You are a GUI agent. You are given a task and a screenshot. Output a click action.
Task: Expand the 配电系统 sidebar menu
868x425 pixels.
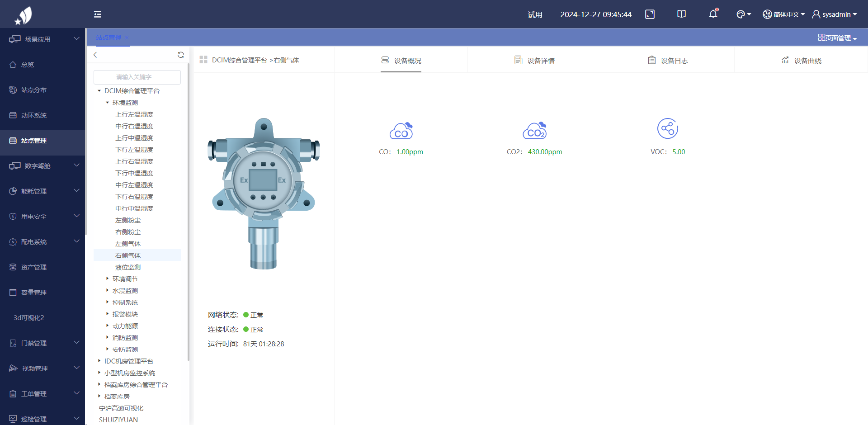(x=42, y=242)
